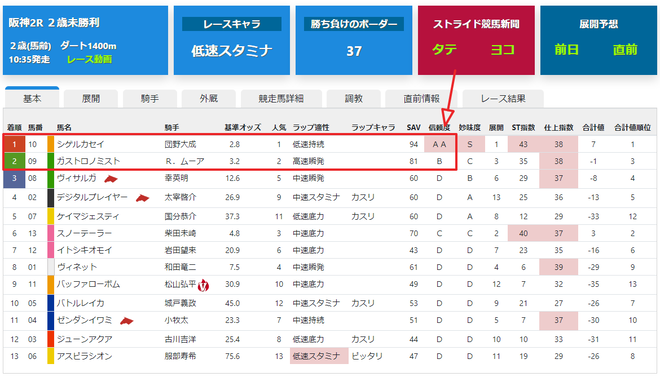660x377 pixels.
Task: Click the red horse icon beside デジタルプレイヤー
Action: (x=142, y=198)
